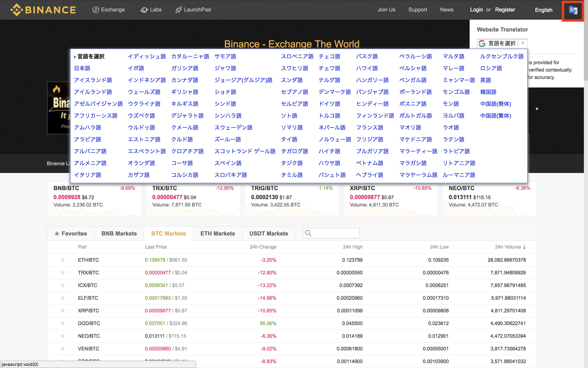Favorite ELF/BTC row star
Screen dimensions: 588x368
[x=63, y=298]
